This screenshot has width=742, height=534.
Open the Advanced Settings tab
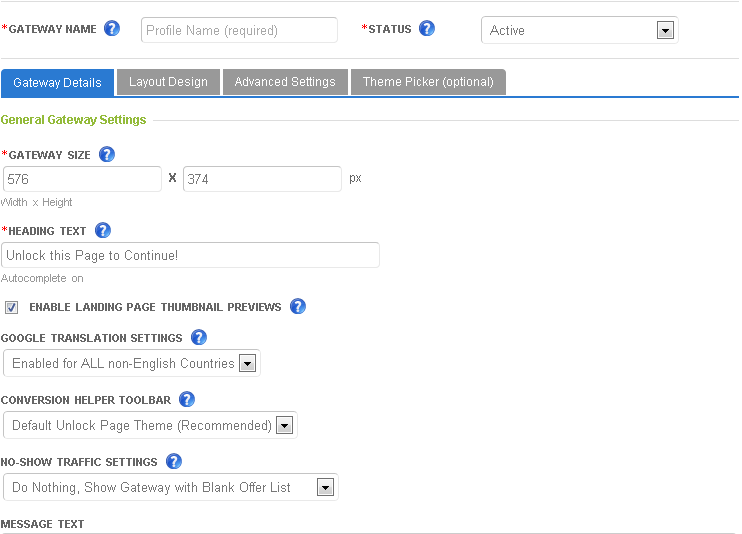(285, 82)
